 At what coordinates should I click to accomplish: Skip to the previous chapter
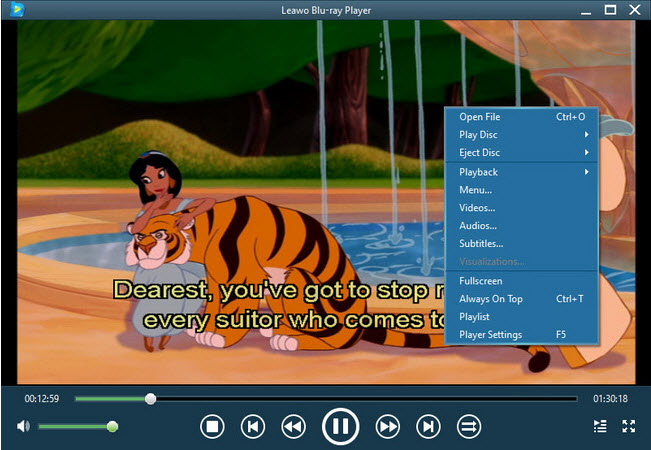pyautogui.click(x=253, y=427)
